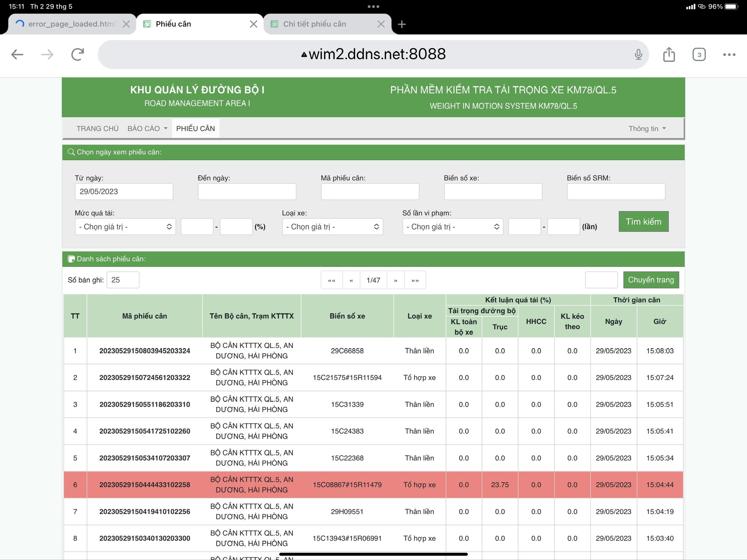747x560 pixels.
Task: Expand the Thông tin menu
Action: (x=647, y=129)
